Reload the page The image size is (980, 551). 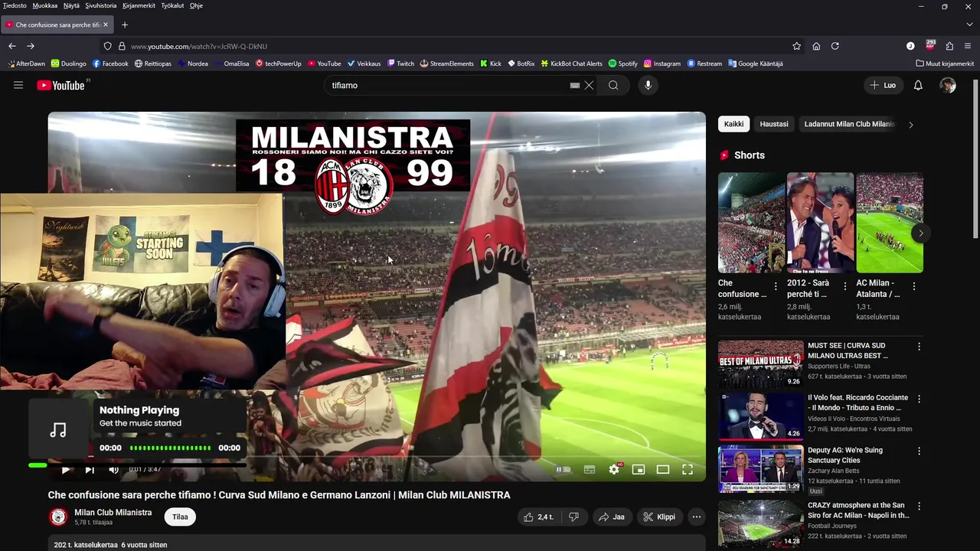835,46
